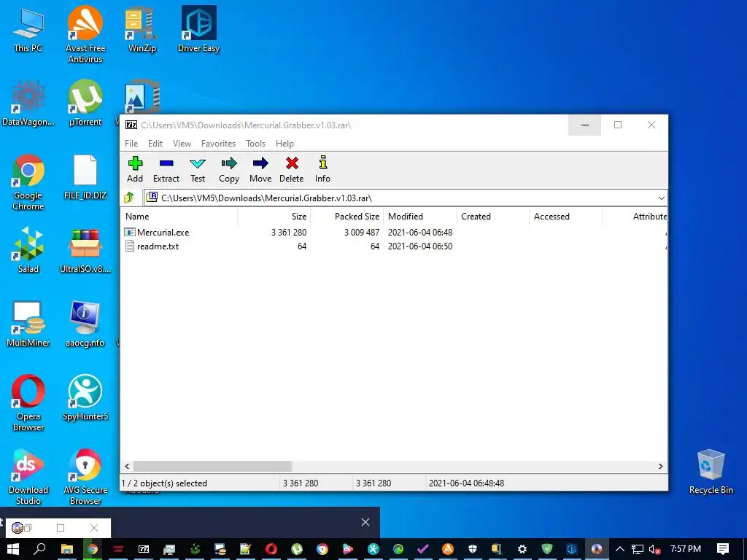This screenshot has height=560, width=747.
Task: Click the 7:57 PM taskbar clock
Action: pos(686,548)
